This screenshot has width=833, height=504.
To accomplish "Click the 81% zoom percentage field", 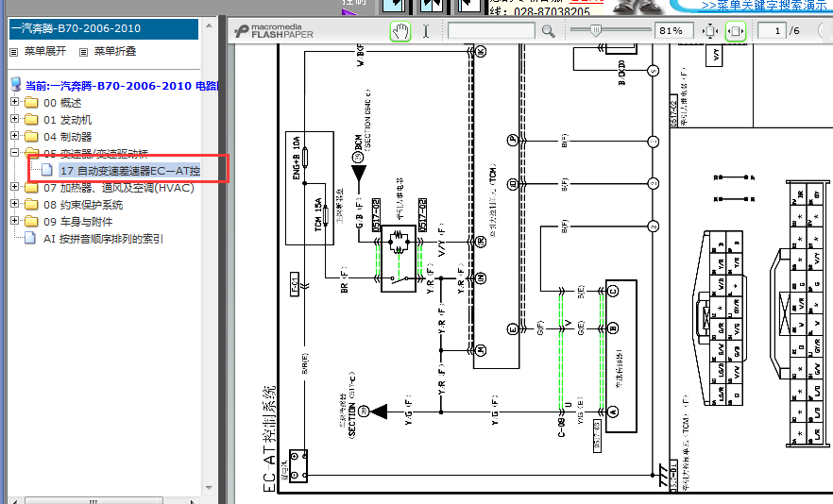I will tap(673, 31).
